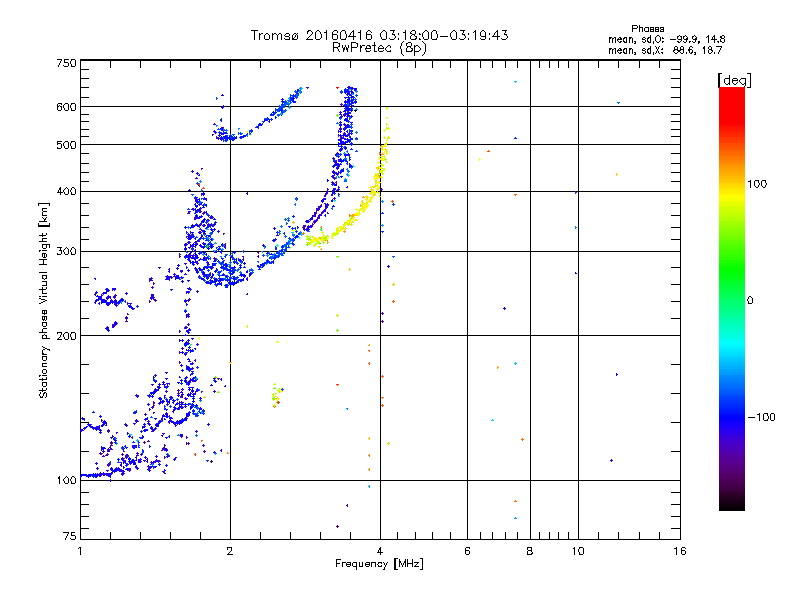Click the y-axis '75' tick label
The image size is (800, 600).
click(70, 536)
